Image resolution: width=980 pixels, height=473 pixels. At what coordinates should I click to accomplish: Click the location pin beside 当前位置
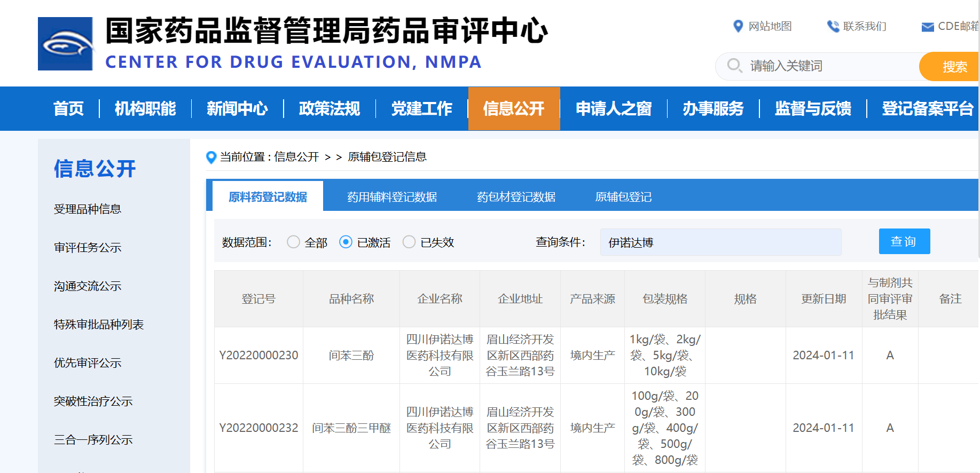pos(211,157)
